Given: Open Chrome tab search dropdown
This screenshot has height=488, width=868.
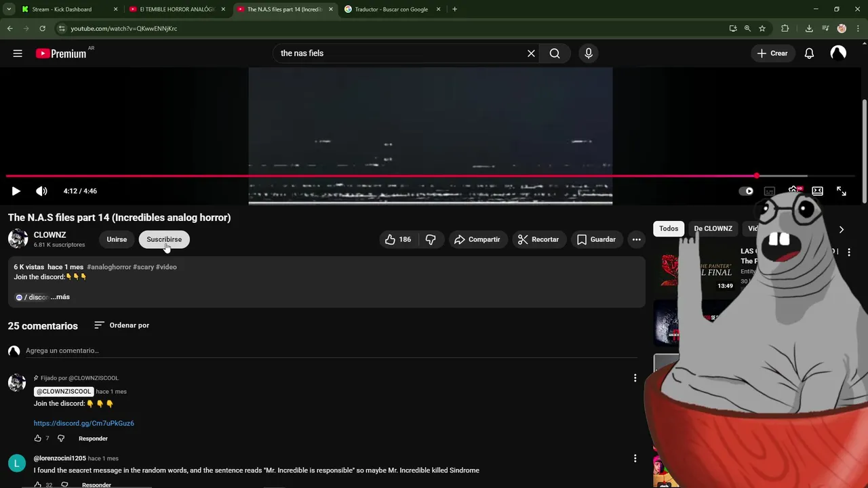Looking at the screenshot, I should pyautogui.click(x=9, y=9).
